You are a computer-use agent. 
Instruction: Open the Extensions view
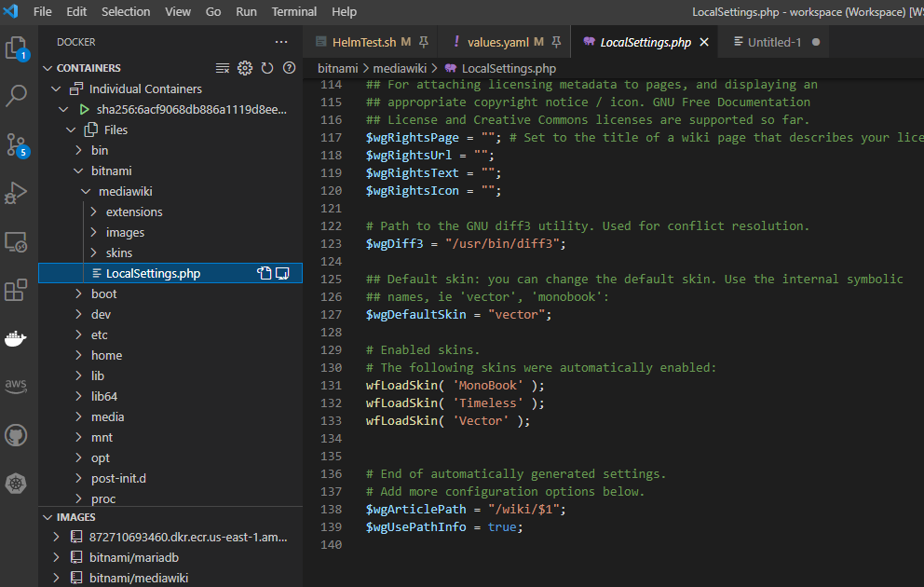(16, 290)
